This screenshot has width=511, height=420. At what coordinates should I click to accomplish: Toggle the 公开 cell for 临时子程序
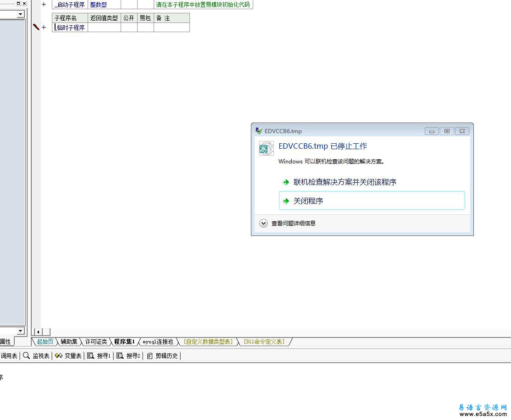point(129,28)
